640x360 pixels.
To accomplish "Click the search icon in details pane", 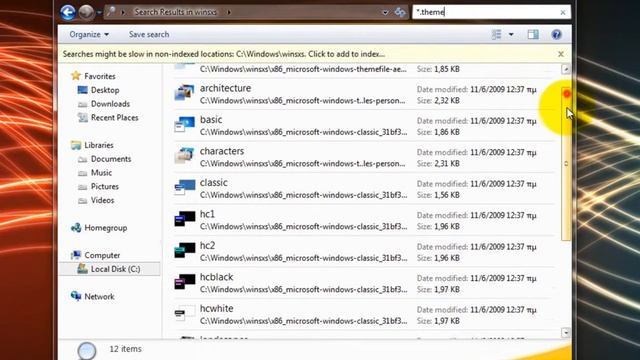I will [87, 350].
